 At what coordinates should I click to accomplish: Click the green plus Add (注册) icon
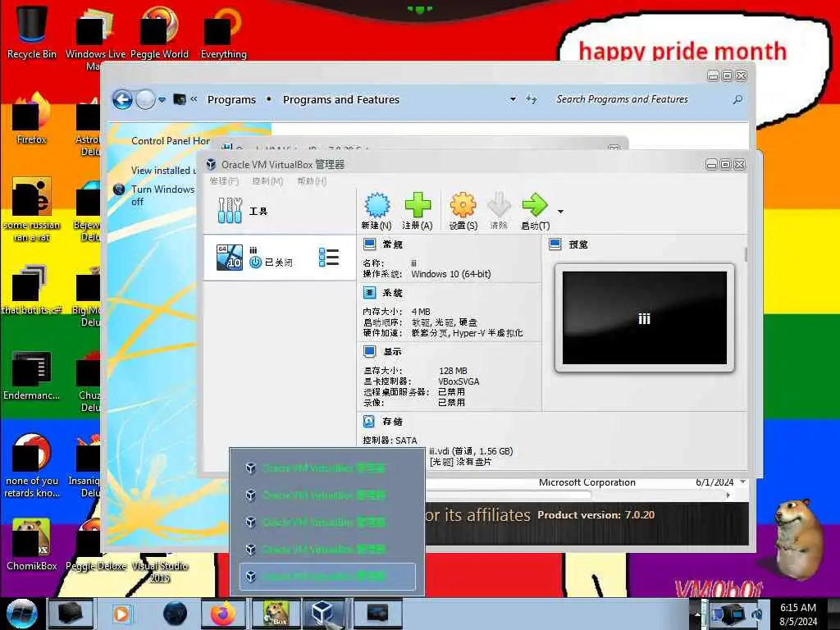coord(418,204)
